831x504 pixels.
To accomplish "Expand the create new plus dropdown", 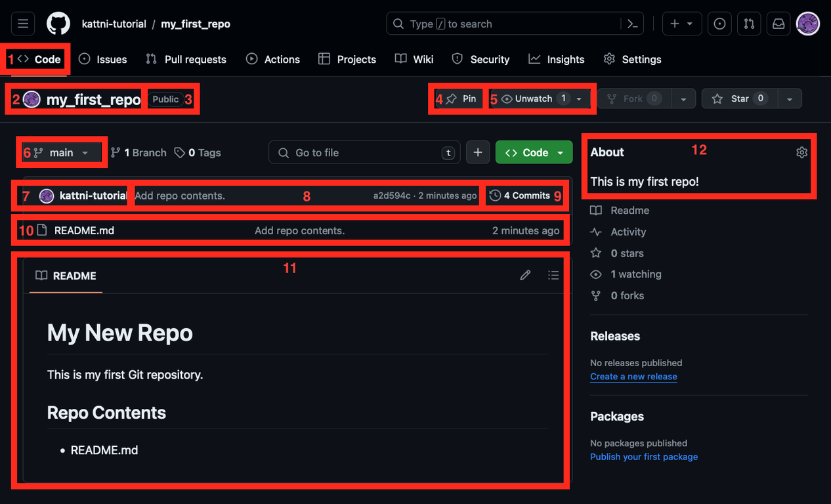I will [x=681, y=24].
